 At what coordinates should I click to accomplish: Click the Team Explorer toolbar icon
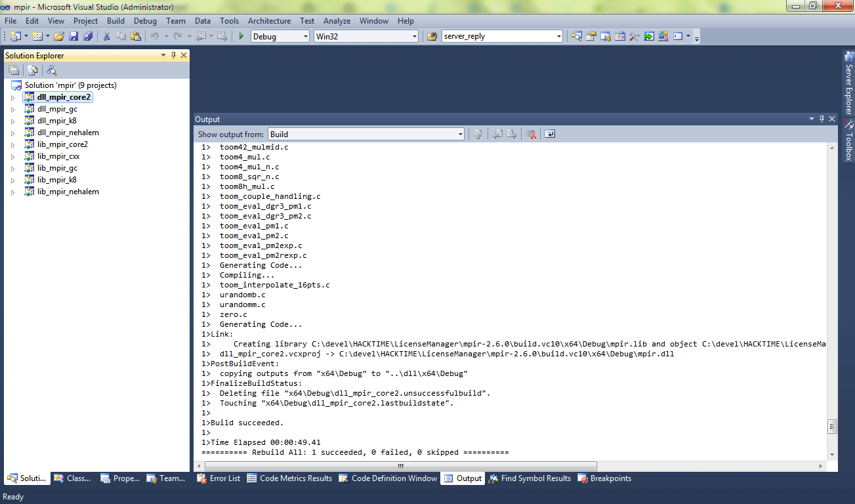(606, 36)
